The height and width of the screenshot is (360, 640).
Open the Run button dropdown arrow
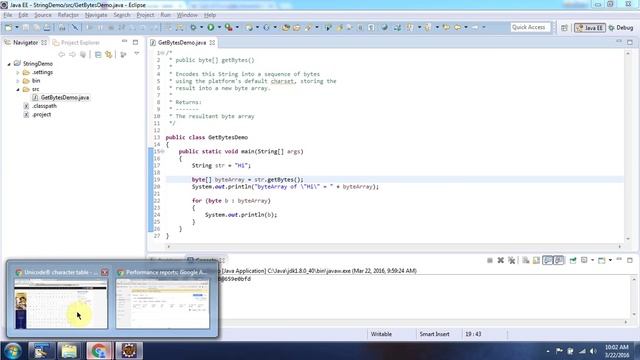(x=219, y=27)
